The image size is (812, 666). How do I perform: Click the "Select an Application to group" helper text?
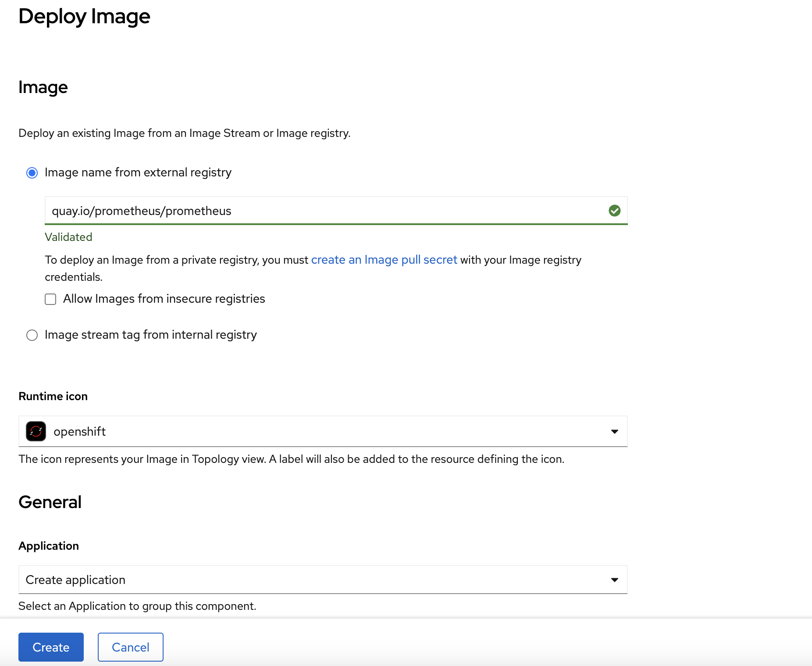click(137, 606)
